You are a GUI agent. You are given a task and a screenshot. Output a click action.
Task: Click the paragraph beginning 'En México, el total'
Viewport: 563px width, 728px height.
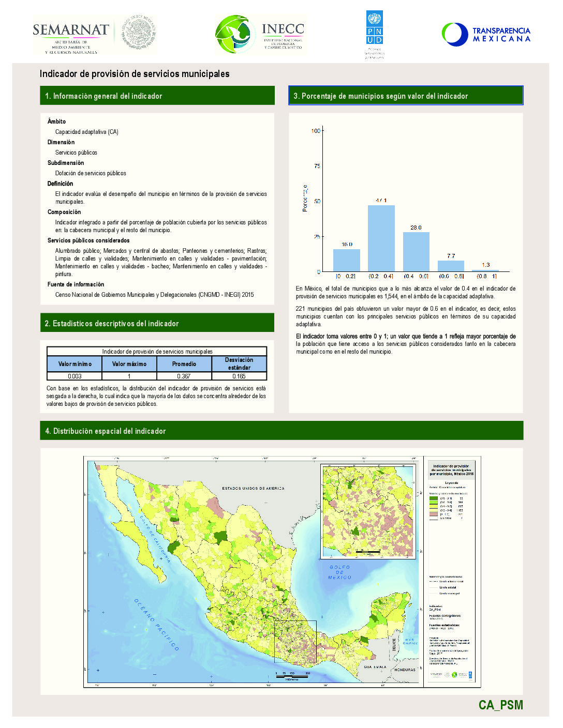pyautogui.click(x=406, y=293)
